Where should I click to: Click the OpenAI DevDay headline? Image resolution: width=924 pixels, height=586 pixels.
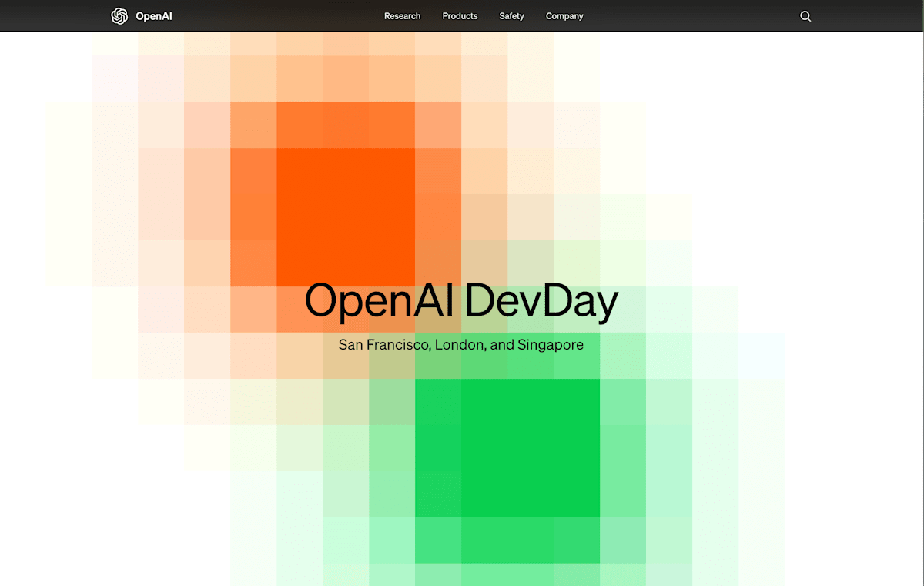461,301
